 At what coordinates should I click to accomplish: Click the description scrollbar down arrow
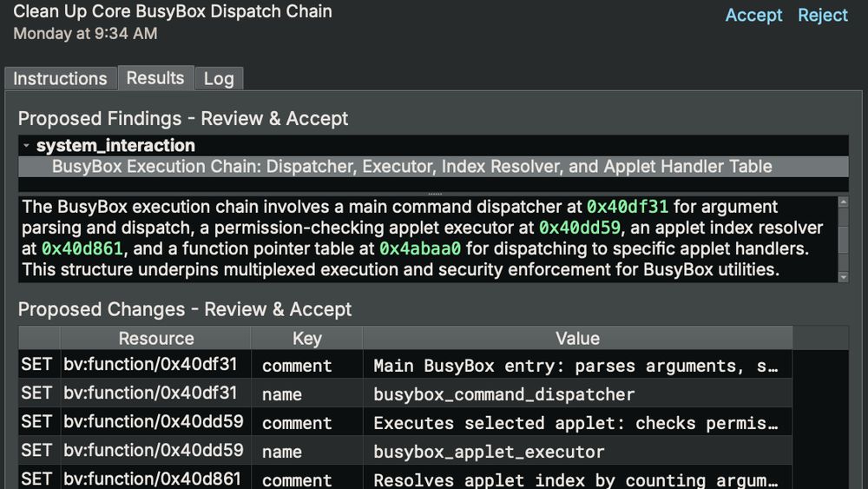pos(843,277)
